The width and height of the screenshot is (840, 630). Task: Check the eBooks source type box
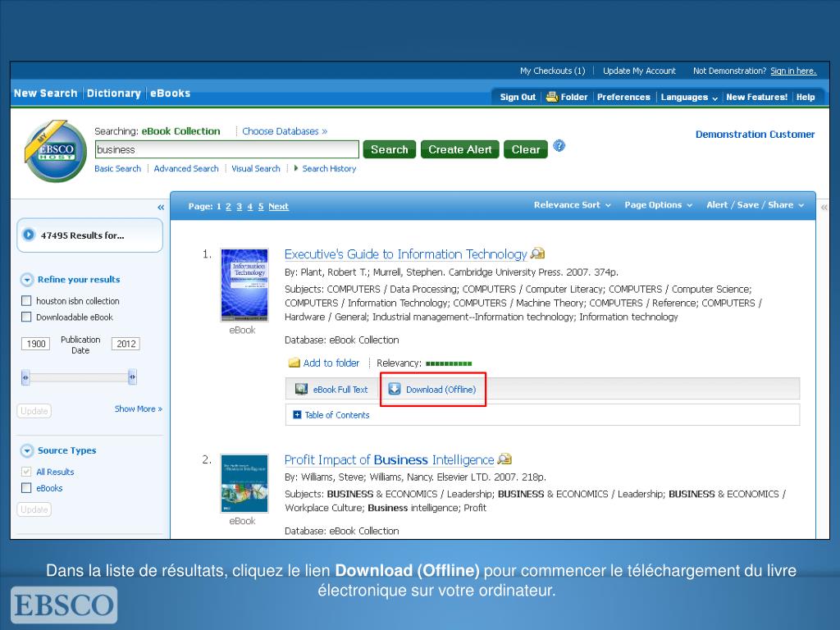pos(26,487)
